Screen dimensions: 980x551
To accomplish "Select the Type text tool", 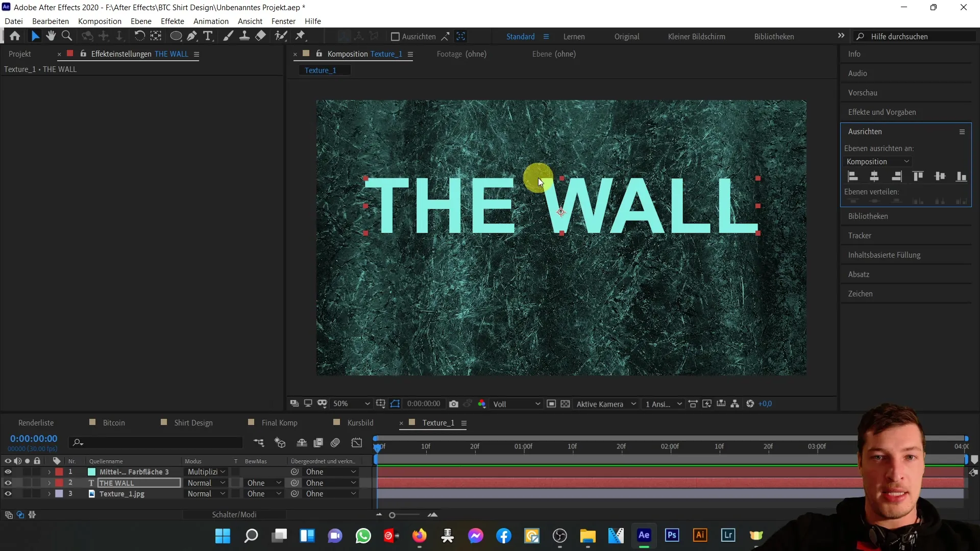I will pos(208,36).
